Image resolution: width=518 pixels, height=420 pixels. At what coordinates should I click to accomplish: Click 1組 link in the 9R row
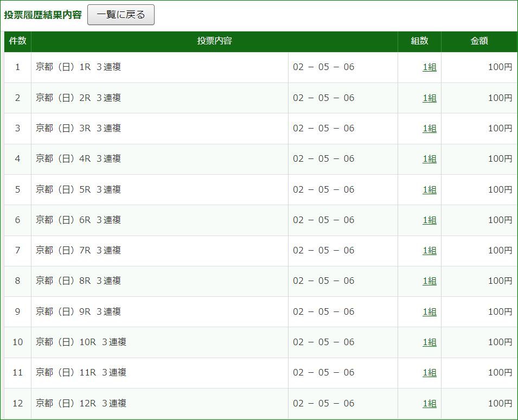click(x=429, y=311)
